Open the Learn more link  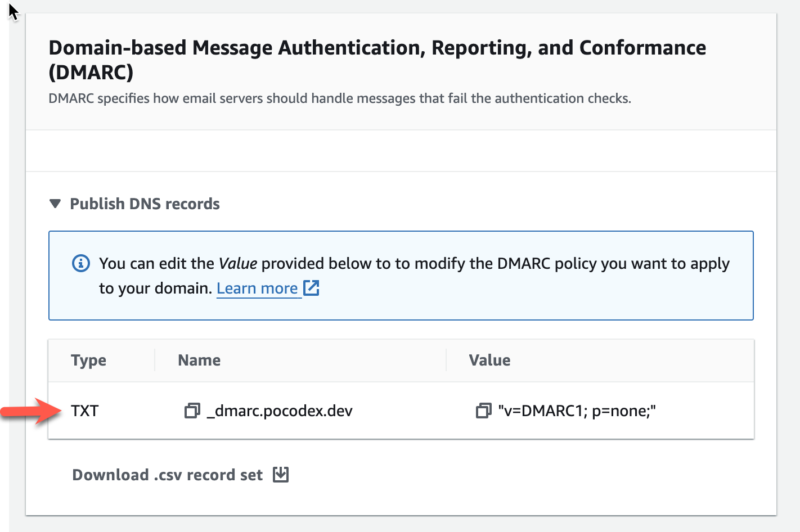tap(257, 288)
